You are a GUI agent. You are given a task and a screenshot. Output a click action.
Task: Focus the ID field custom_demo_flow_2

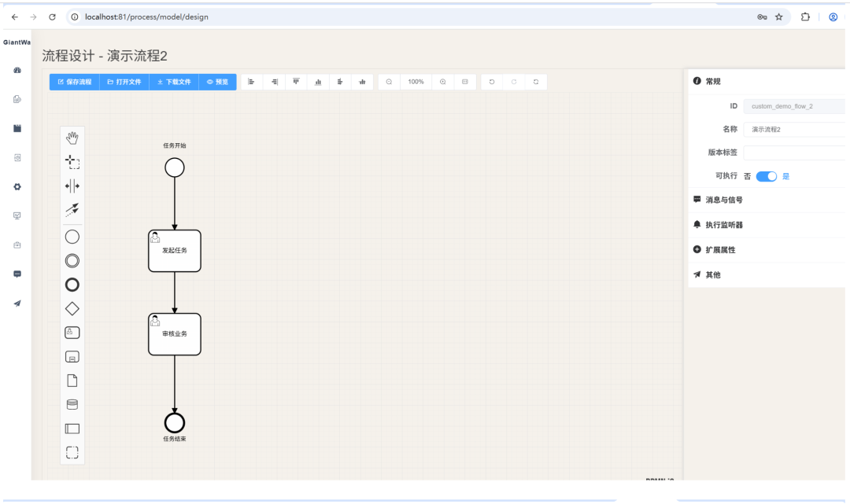[794, 106]
